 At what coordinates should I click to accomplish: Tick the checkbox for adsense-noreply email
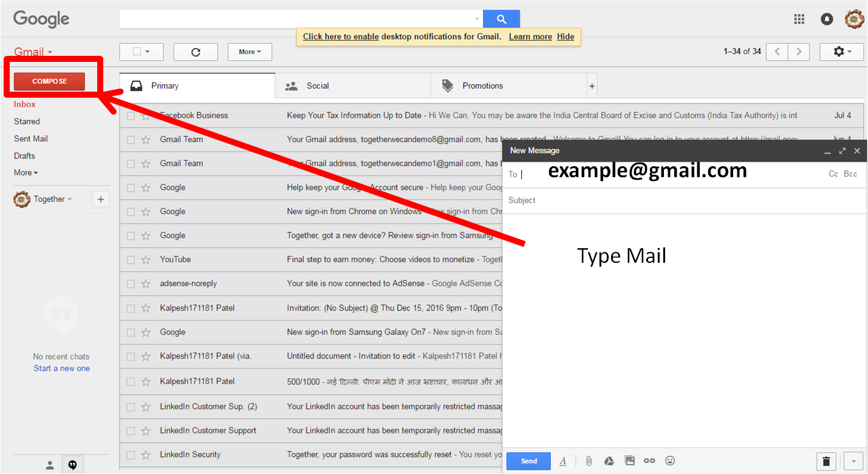click(x=131, y=284)
